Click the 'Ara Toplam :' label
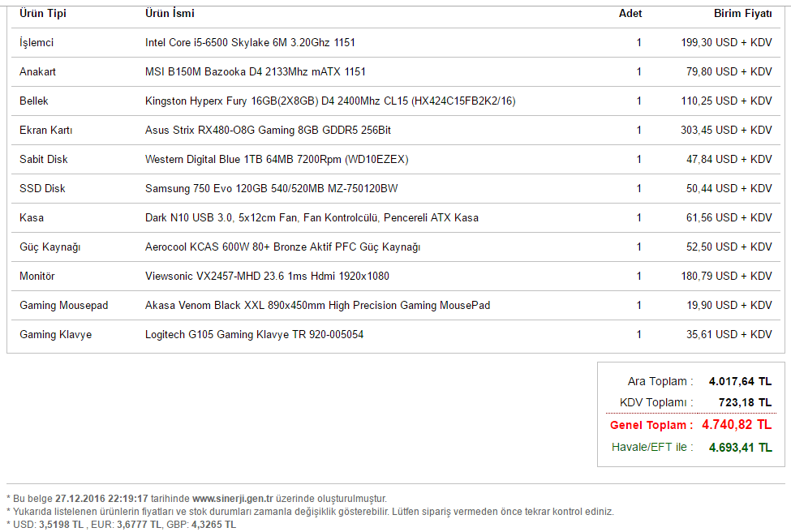The image size is (791, 532). 660,382
